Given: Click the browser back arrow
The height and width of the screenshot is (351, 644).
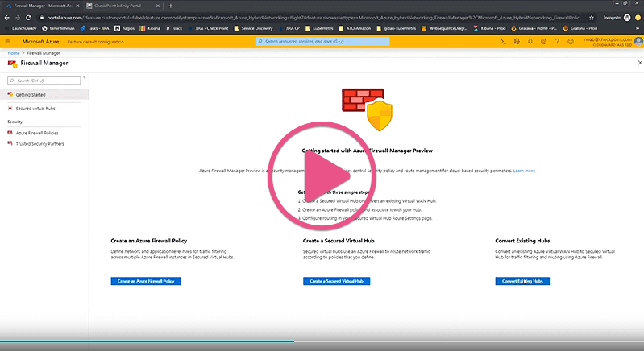Looking at the screenshot, I should coord(6,18).
